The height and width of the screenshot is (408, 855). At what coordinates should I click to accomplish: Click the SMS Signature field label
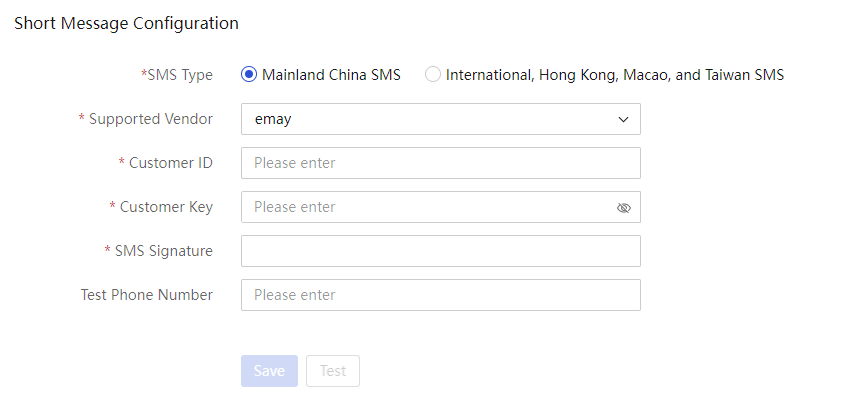click(159, 251)
